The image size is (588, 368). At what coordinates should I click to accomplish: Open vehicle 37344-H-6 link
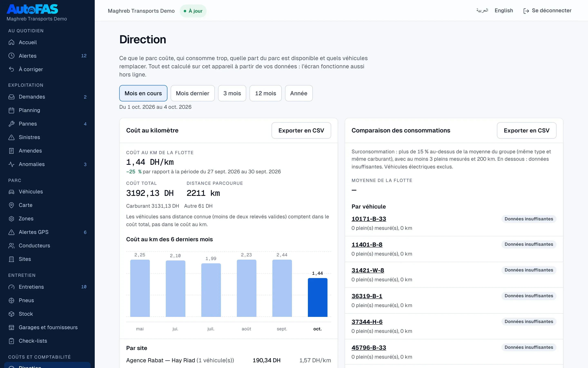[x=367, y=322]
